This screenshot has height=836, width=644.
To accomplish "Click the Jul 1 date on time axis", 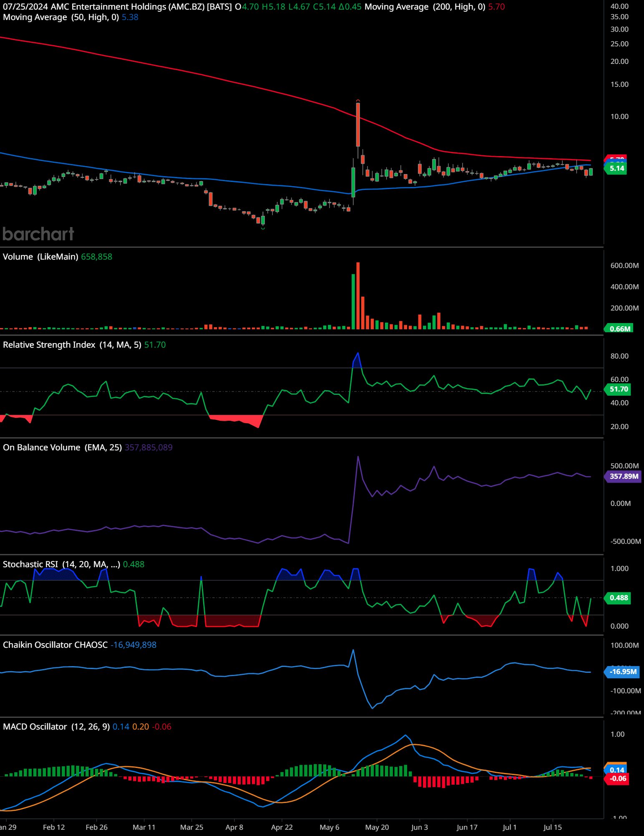I will pos(510,827).
